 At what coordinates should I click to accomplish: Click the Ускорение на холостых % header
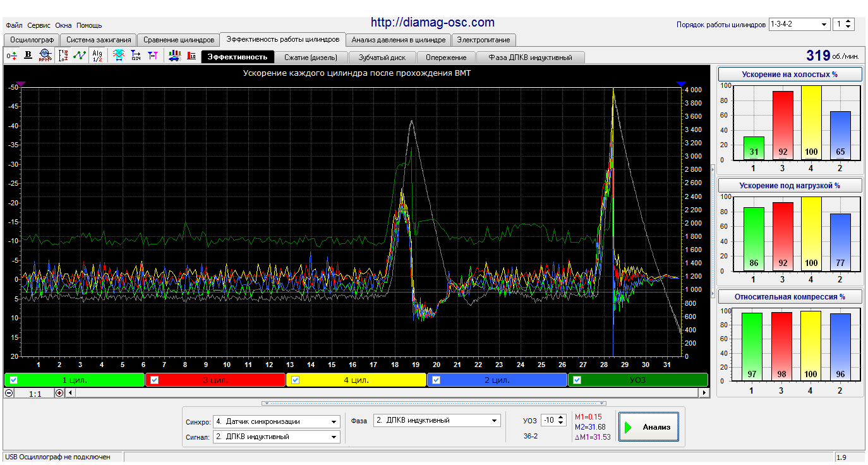pyautogui.click(x=790, y=75)
